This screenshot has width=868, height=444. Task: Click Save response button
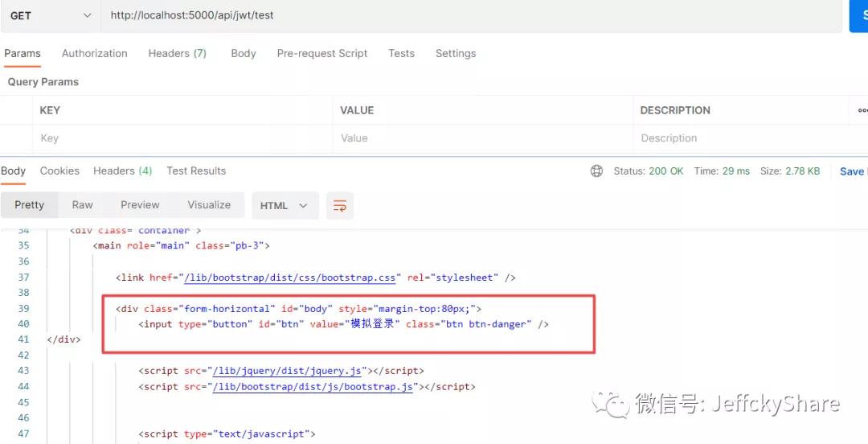(853, 171)
